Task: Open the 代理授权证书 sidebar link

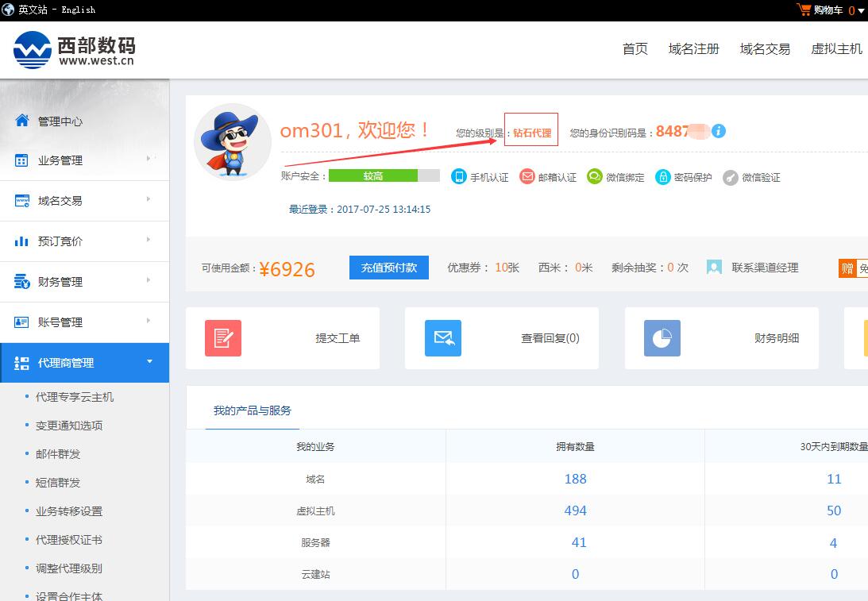Action: coord(69,540)
